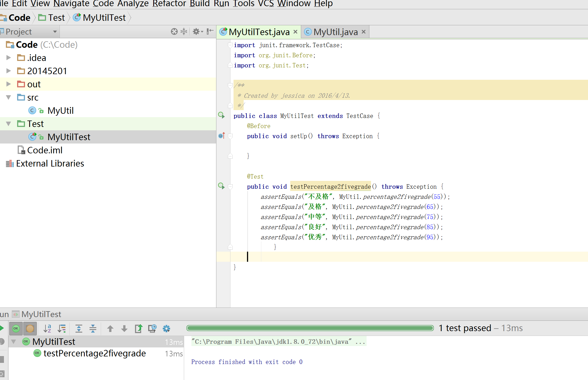Click the rerun test green arrow
588x380 pixels.
(2, 328)
